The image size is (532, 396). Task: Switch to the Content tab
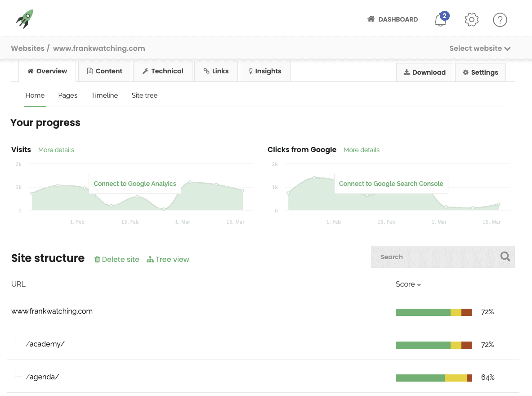104,71
